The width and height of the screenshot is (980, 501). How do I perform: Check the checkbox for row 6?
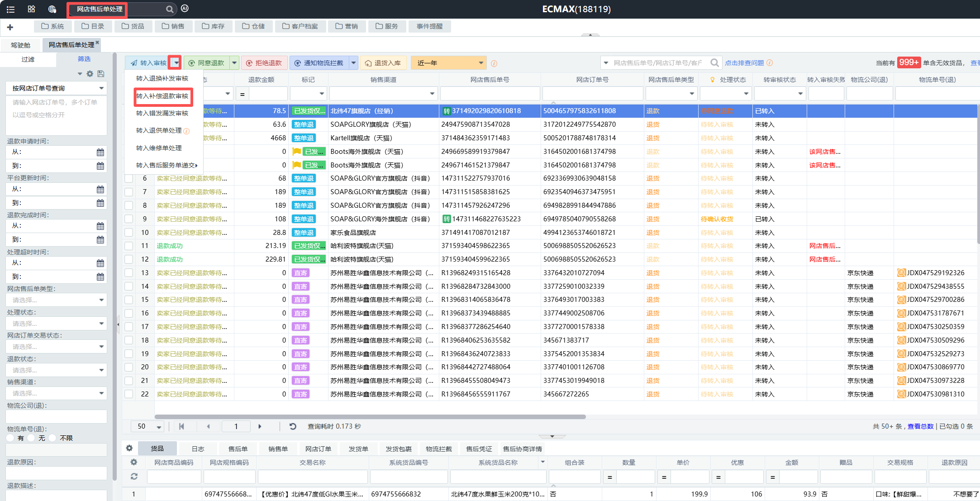pos(129,179)
